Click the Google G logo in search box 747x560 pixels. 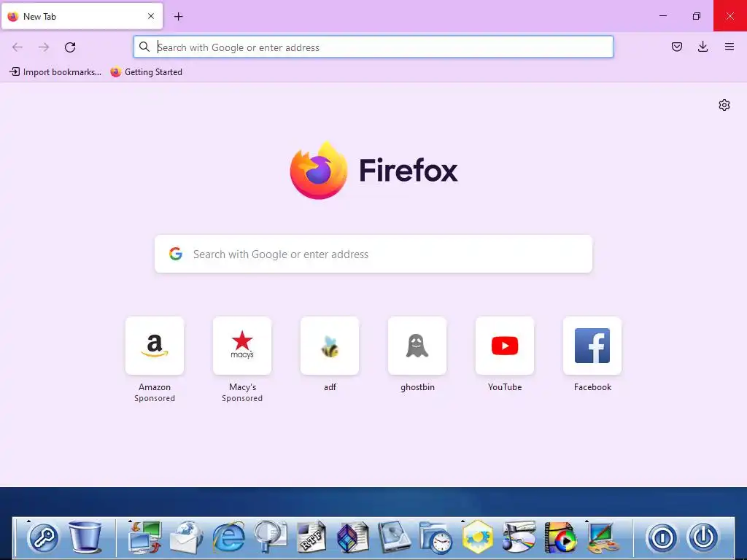[x=176, y=254]
